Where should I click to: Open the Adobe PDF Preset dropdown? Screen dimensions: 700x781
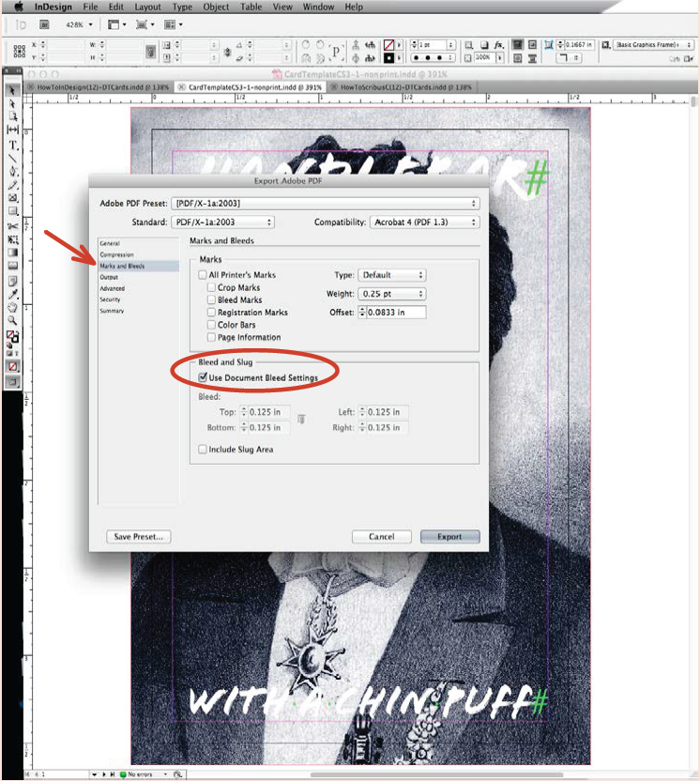point(326,203)
